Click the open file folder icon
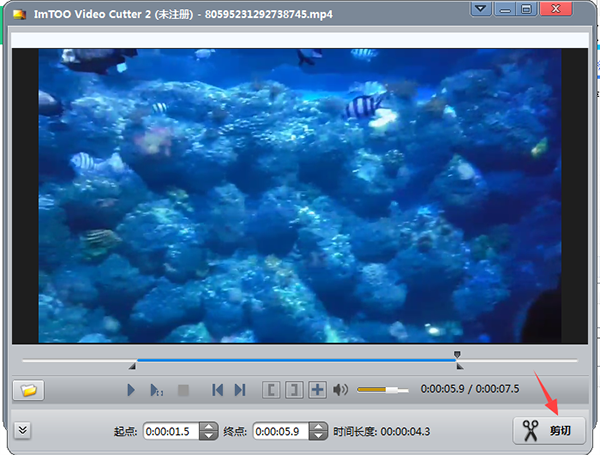Image resolution: width=600 pixels, height=455 pixels. (x=28, y=390)
